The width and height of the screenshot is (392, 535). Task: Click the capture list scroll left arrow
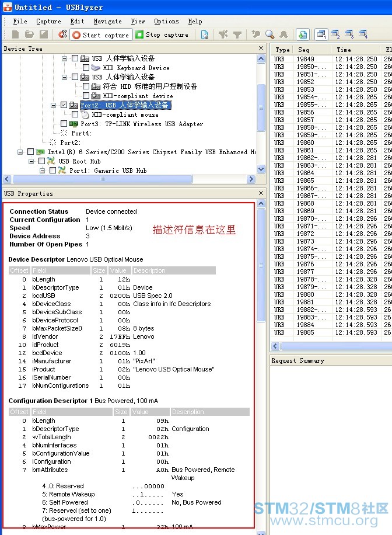pos(276,346)
